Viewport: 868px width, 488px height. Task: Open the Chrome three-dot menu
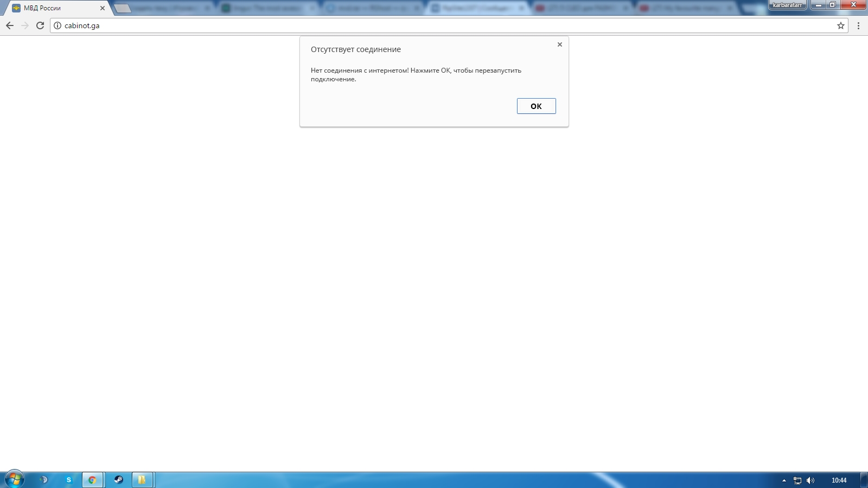click(858, 25)
